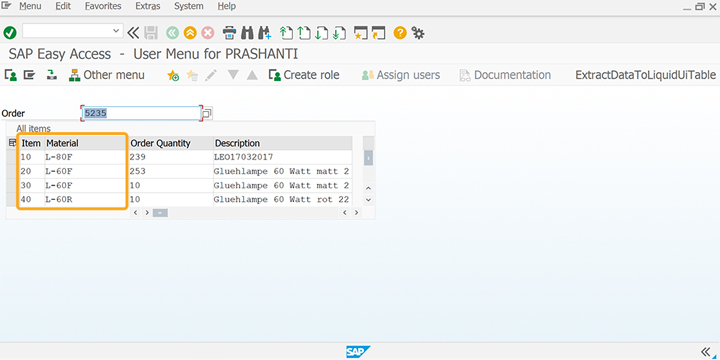This screenshot has width=720, height=360.
Task: Open search help beside Order field
Action: pyautogui.click(x=207, y=113)
